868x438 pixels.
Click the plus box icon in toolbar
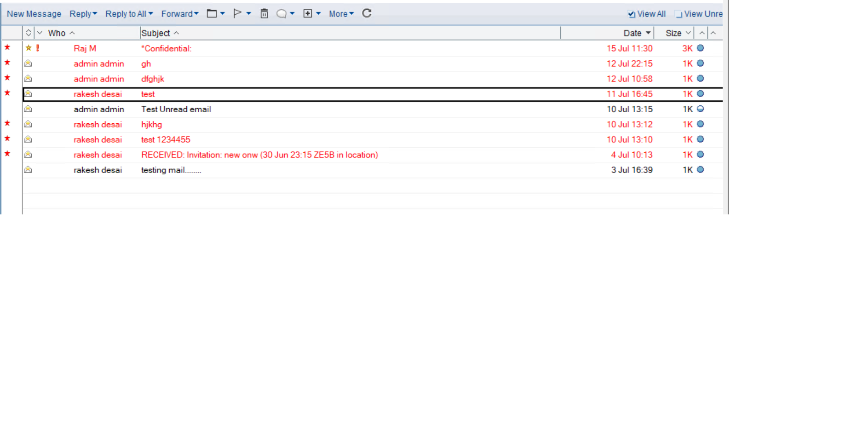point(308,14)
